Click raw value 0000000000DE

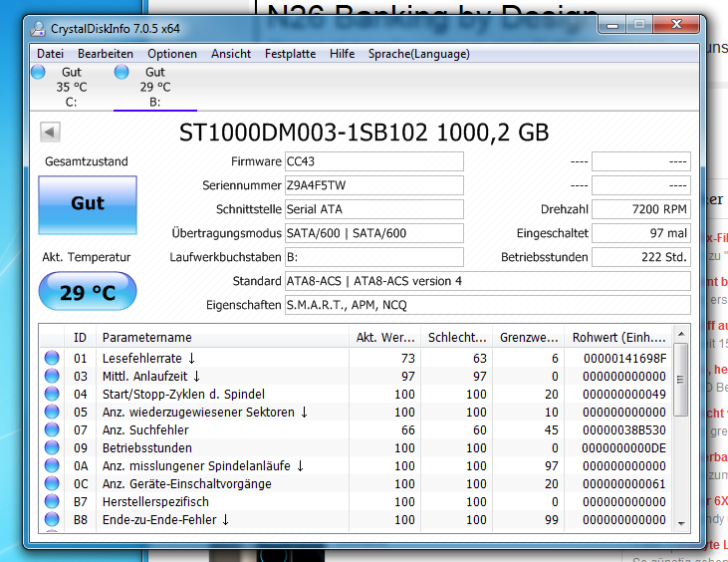pyautogui.click(x=624, y=448)
